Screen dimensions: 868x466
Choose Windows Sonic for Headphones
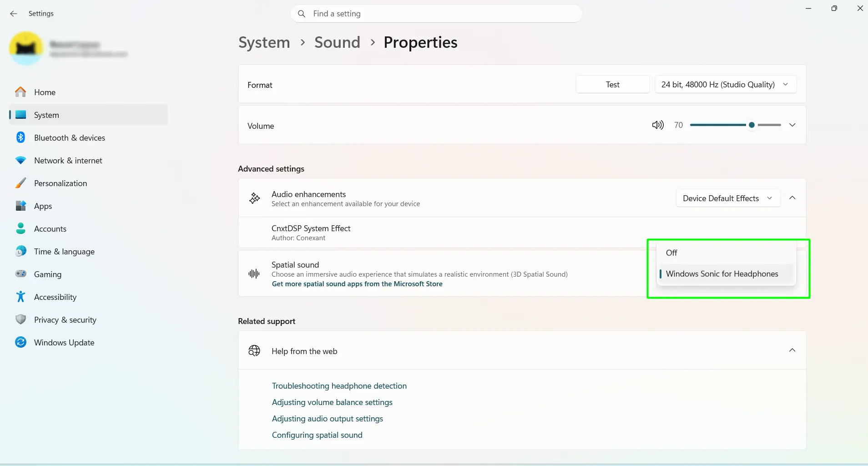pyautogui.click(x=726, y=274)
